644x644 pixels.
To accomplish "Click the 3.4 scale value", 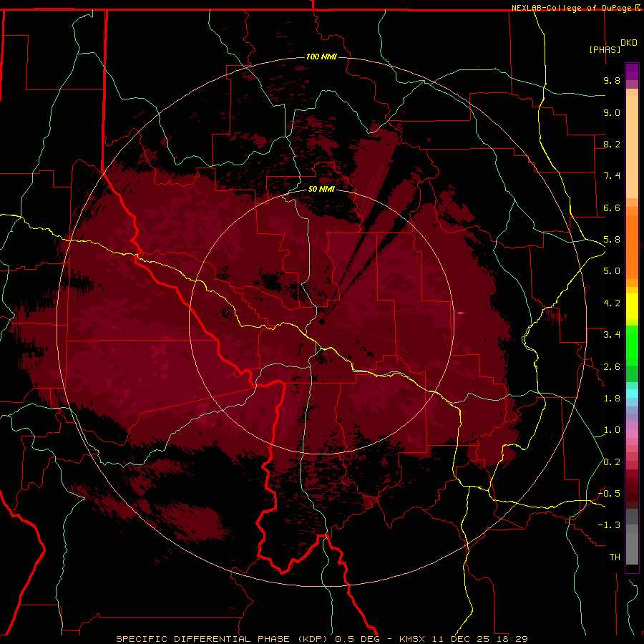I will 612,335.
